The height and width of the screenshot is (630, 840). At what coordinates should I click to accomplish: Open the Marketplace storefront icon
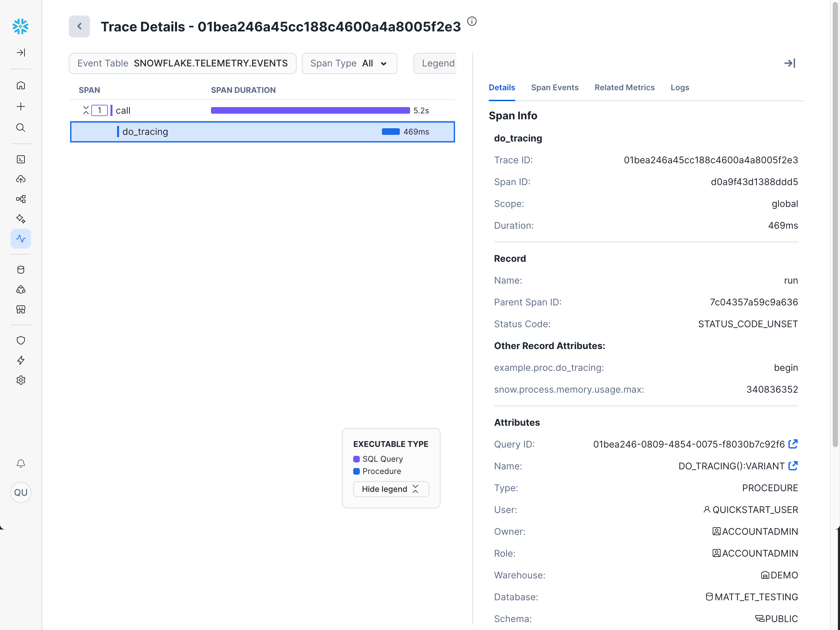pos(21,309)
